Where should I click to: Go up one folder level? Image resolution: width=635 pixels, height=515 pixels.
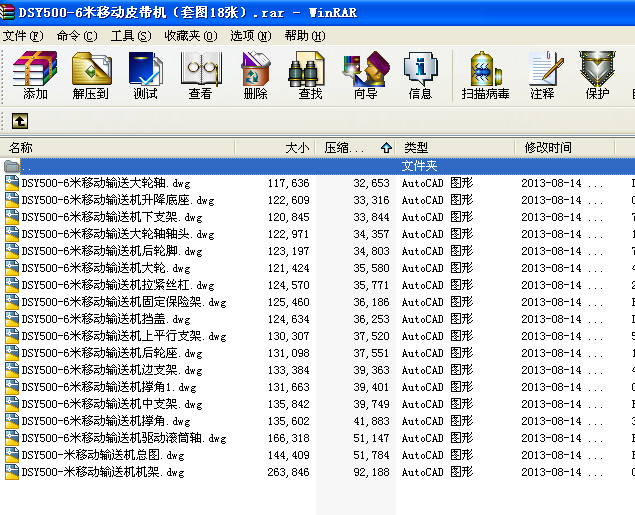(20, 121)
